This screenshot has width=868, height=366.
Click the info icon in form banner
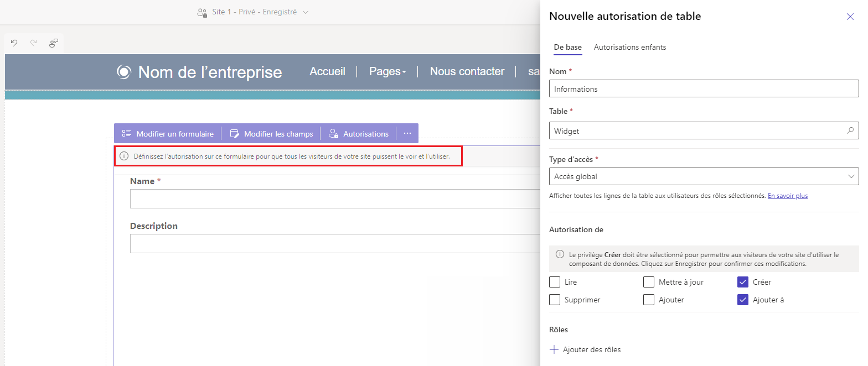coord(124,156)
